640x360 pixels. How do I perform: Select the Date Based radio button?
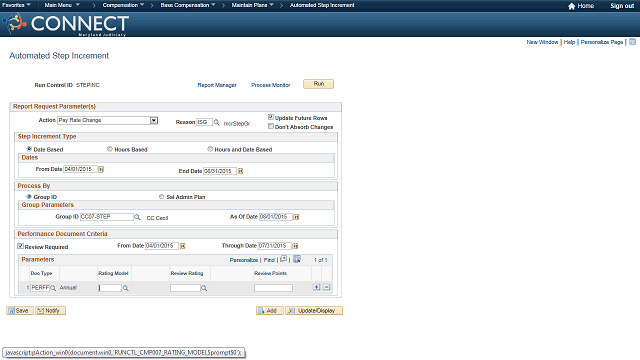pos(29,149)
